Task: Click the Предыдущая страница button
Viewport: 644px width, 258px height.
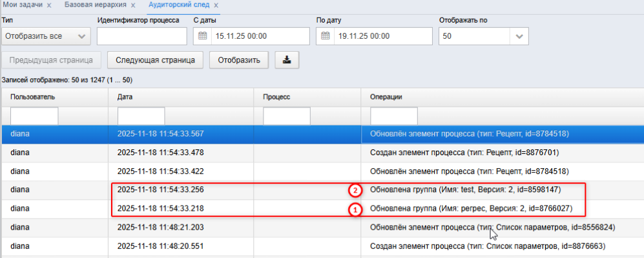Action: point(51,60)
